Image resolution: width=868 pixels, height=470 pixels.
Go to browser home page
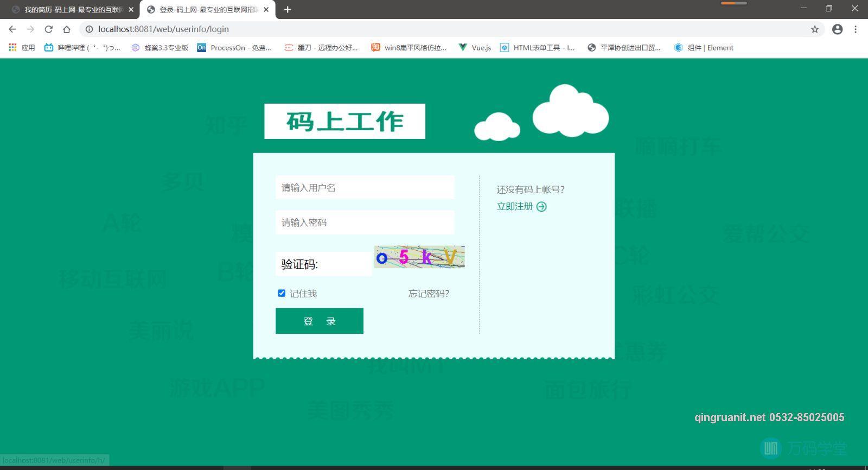66,29
